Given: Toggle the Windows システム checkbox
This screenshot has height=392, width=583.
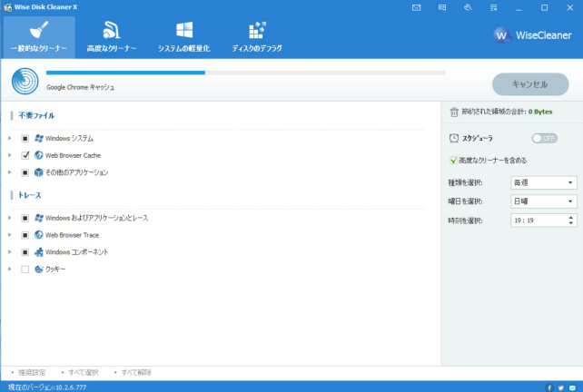Looking at the screenshot, I should point(25,139).
